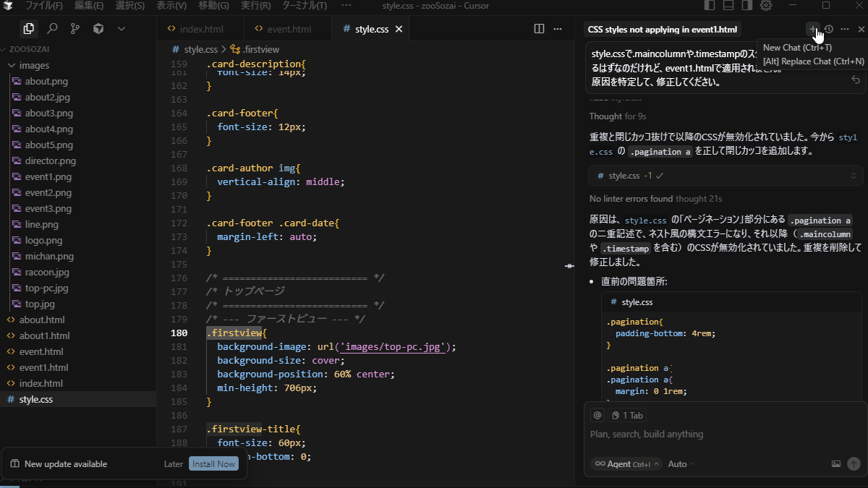The width and height of the screenshot is (868, 488).
Task: Open the 編集(E) menu
Action: point(89,6)
